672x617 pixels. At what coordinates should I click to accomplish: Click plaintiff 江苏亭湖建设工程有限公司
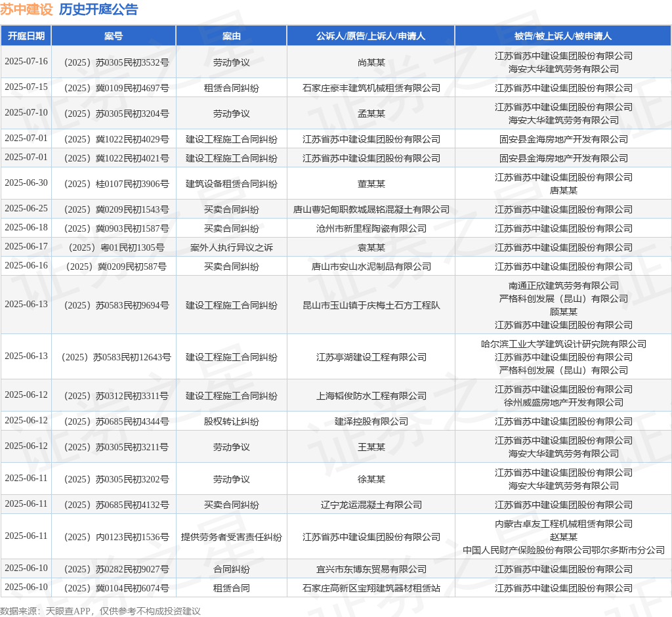tap(371, 357)
